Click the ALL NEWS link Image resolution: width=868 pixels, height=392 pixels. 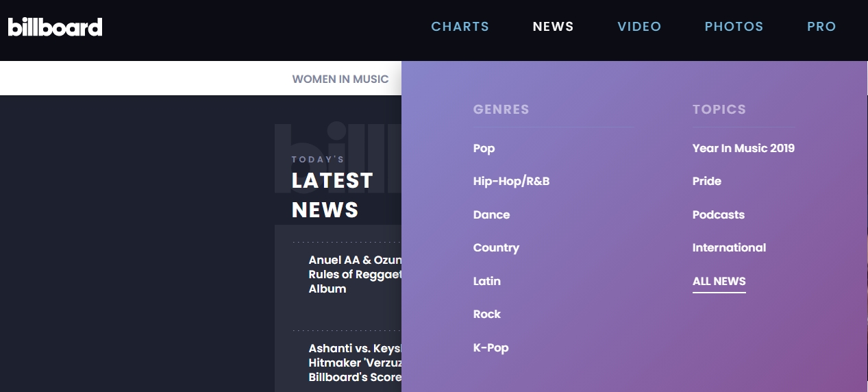[719, 281]
